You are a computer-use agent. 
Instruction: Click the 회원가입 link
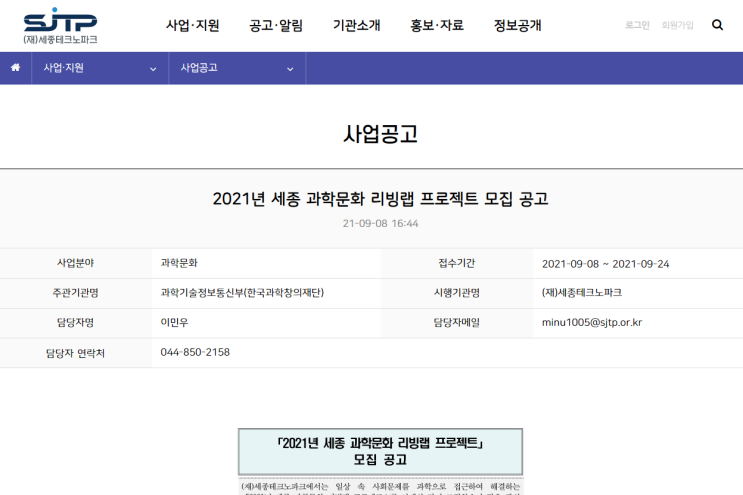point(677,25)
